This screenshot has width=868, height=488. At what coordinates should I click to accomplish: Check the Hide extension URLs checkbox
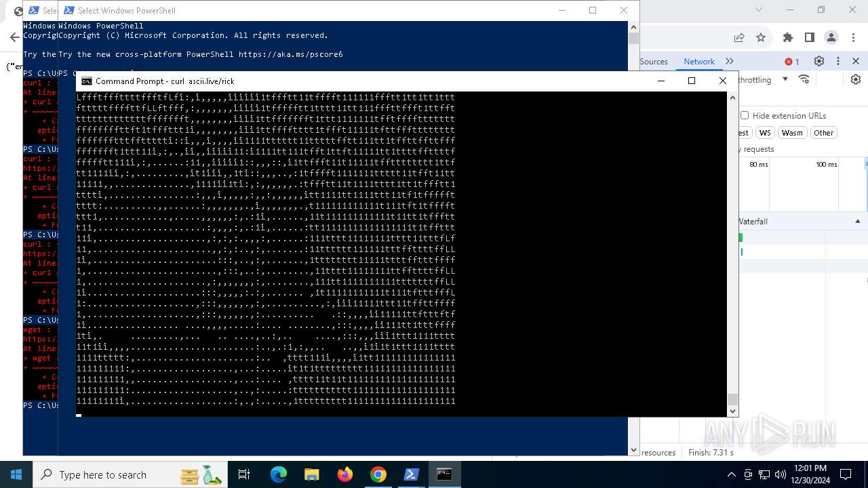tap(745, 115)
